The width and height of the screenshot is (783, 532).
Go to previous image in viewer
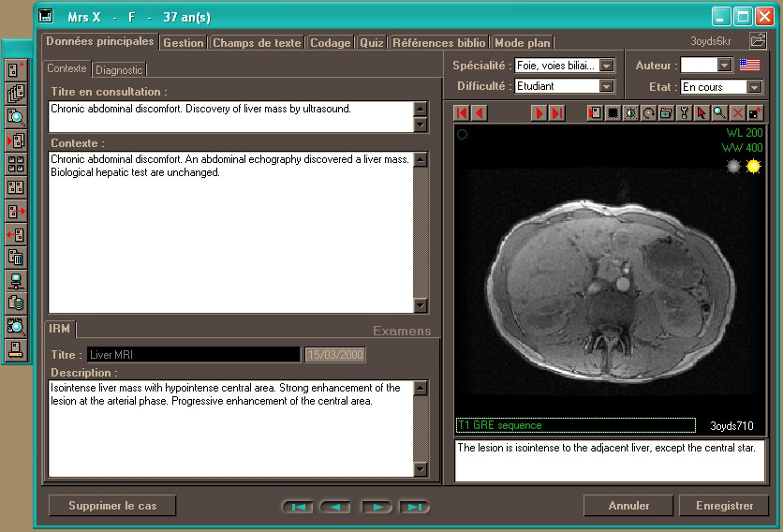pyautogui.click(x=479, y=113)
